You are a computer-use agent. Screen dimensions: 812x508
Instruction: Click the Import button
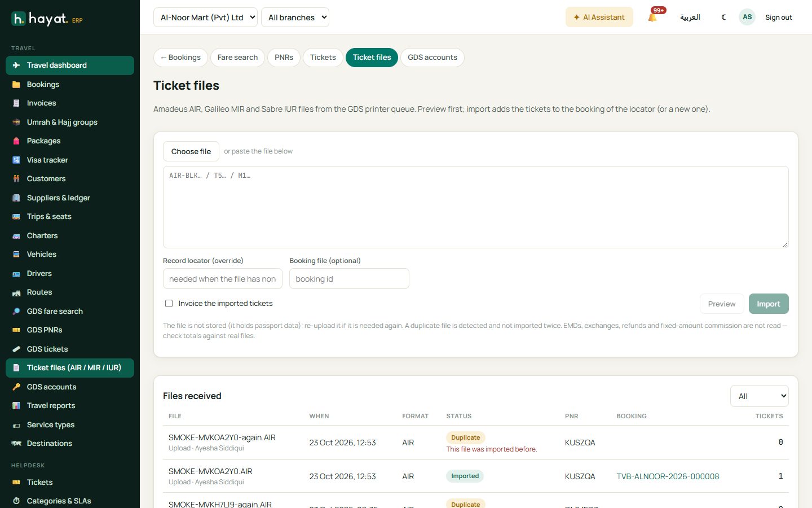point(769,304)
